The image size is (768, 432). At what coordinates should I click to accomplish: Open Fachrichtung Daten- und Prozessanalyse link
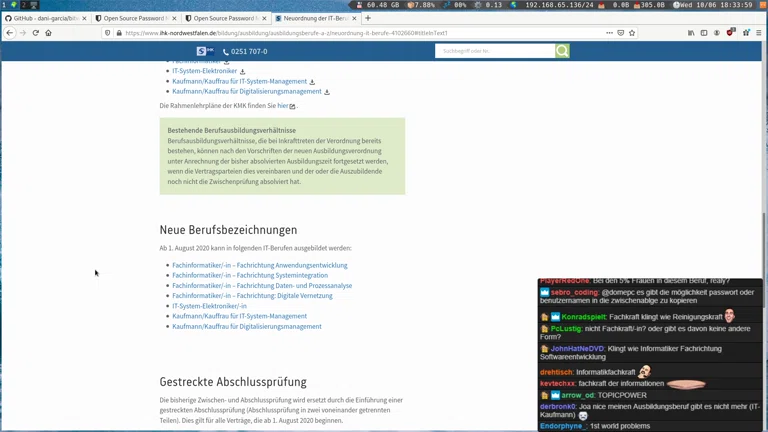tap(262, 286)
